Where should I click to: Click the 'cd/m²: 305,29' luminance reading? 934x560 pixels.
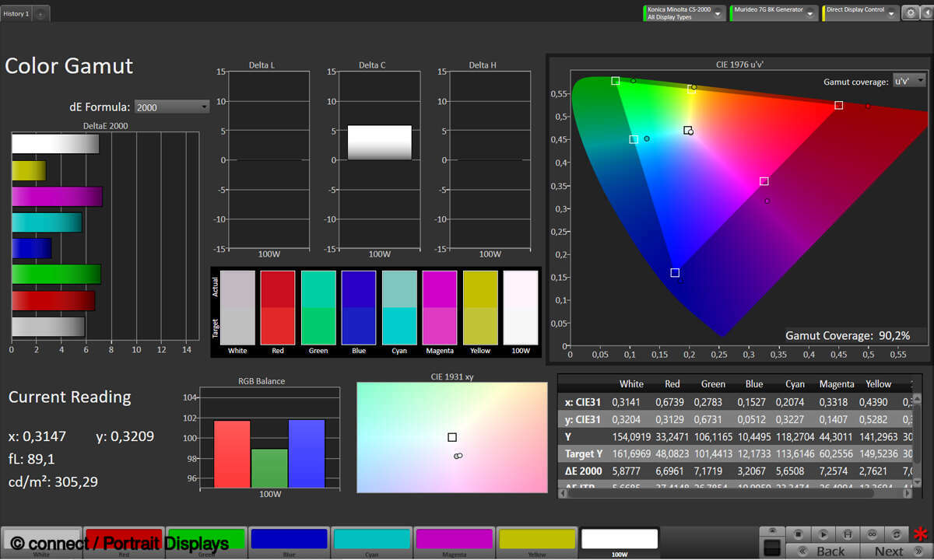(x=54, y=481)
